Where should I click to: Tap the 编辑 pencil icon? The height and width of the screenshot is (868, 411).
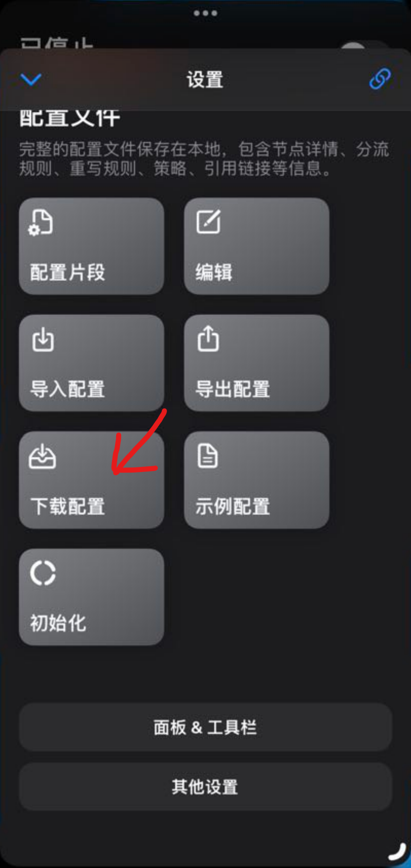pos(209,222)
